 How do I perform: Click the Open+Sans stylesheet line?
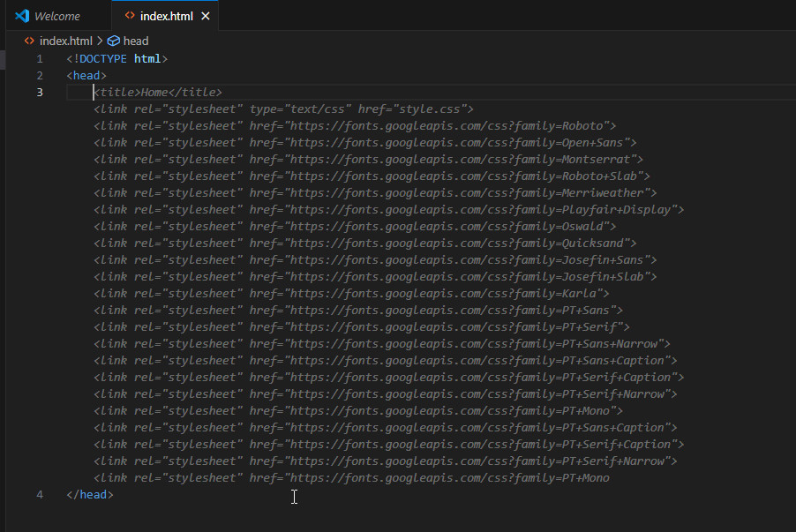point(364,143)
